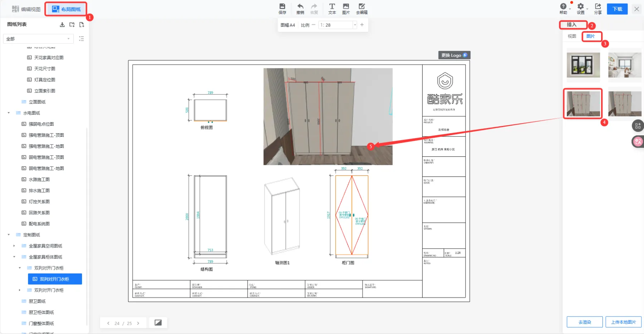Toggle the list view icon beside filter dropdown
The width and height of the screenshot is (644, 334).
point(82,39)
